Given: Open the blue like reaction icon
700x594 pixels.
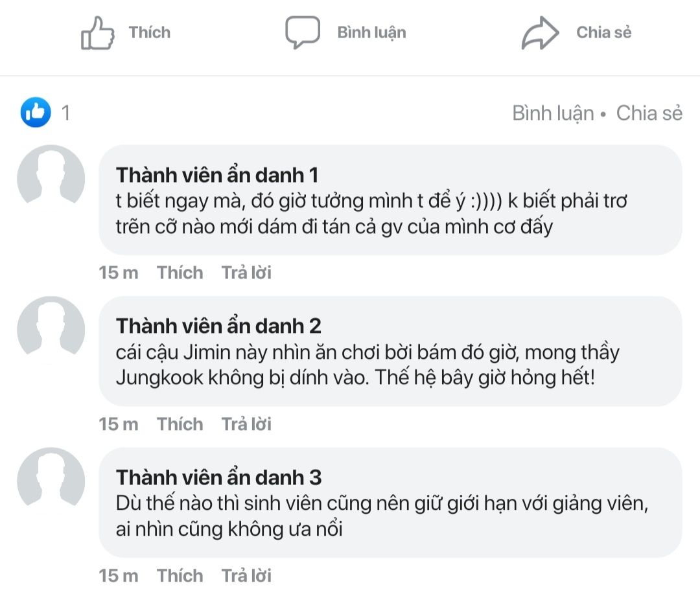Looking at the screenshot, I should tap(36, 113).
